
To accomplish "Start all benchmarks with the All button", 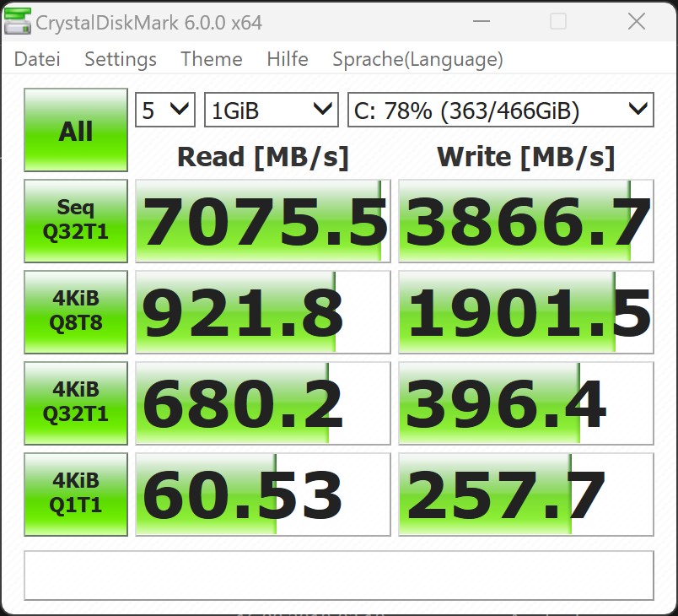I will point(76,130).
